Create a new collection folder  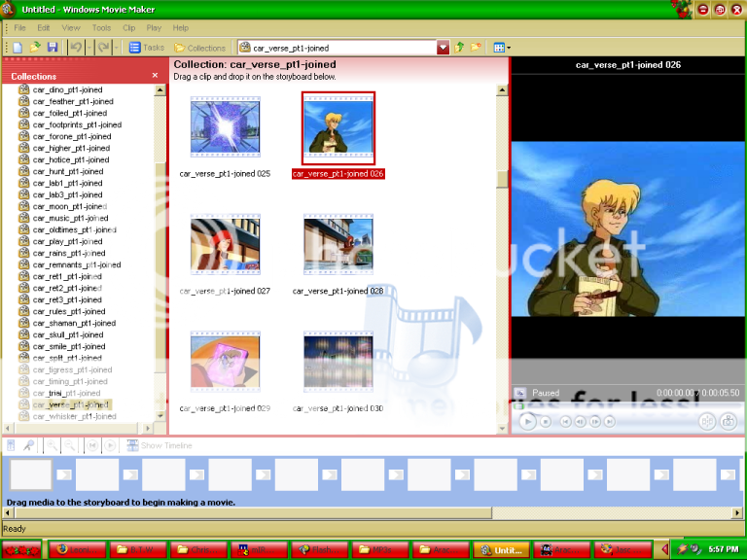[x=476, y=48]
